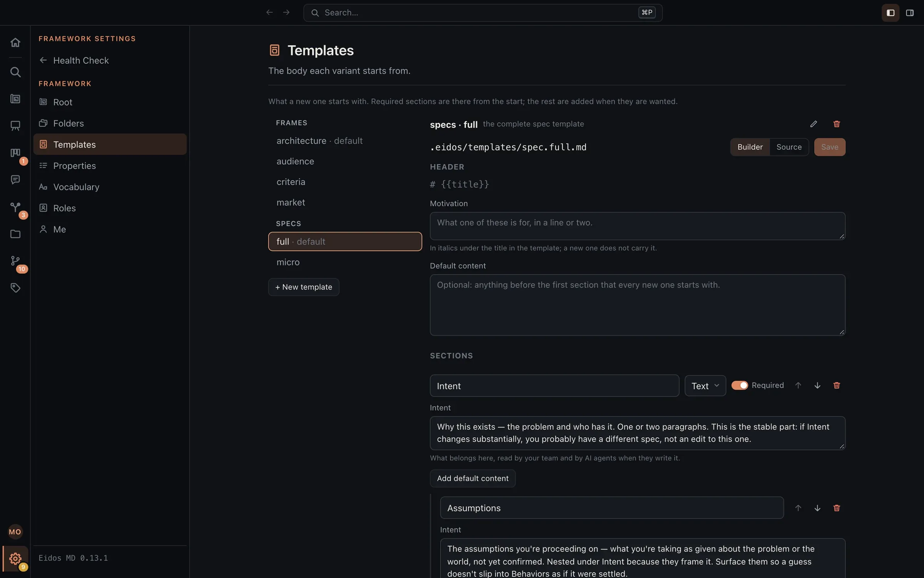924x578 pixels.
Task: Open Me in framework settings
Action: tap(110, 229)
